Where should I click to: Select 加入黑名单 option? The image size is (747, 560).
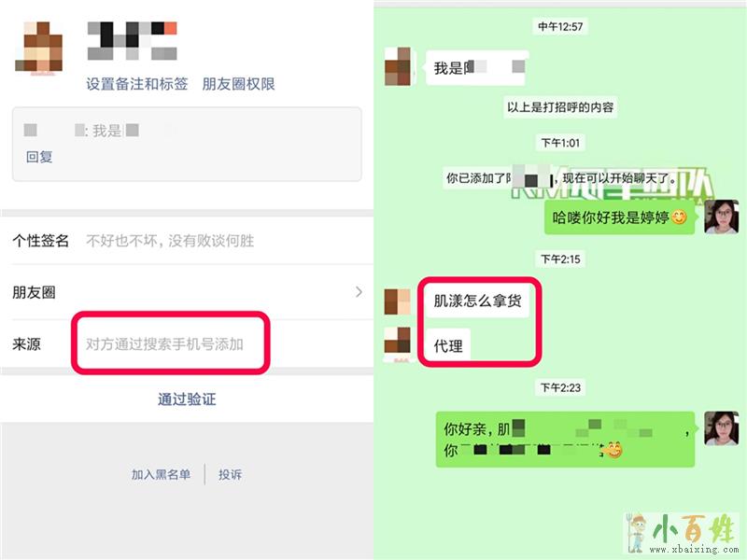click(161, 474)
